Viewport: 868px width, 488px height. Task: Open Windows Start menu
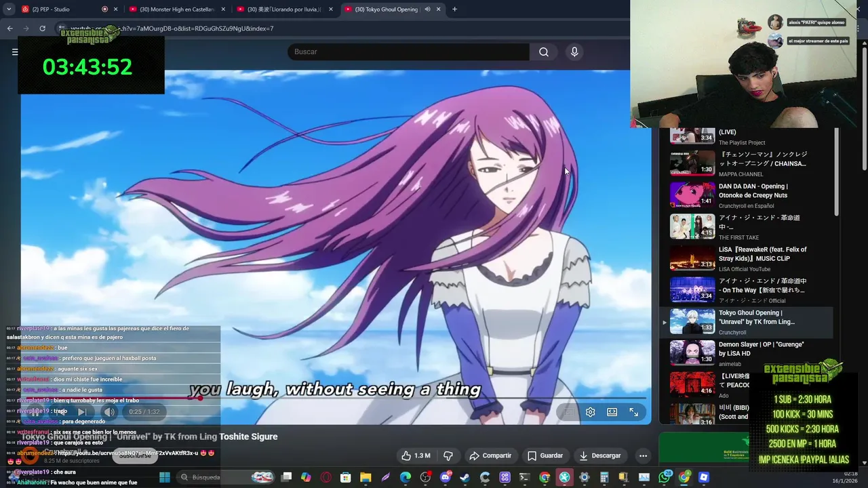coord(165,477)
